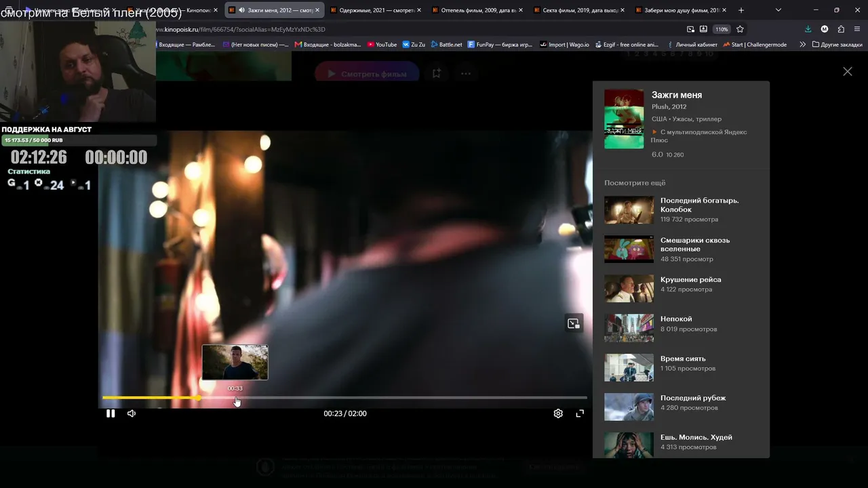
Task: Switch to the Зажги меня, 2012 tab
Action: tap(274, 10)
